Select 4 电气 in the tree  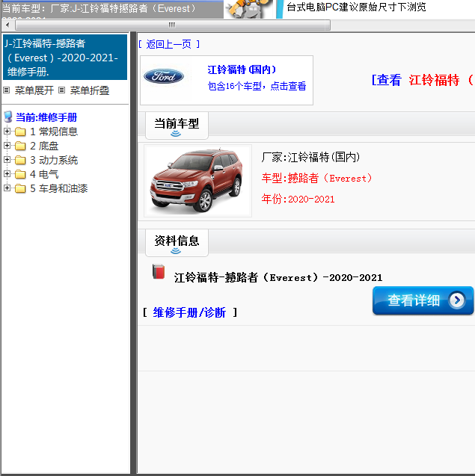click(x=44, y=174)
